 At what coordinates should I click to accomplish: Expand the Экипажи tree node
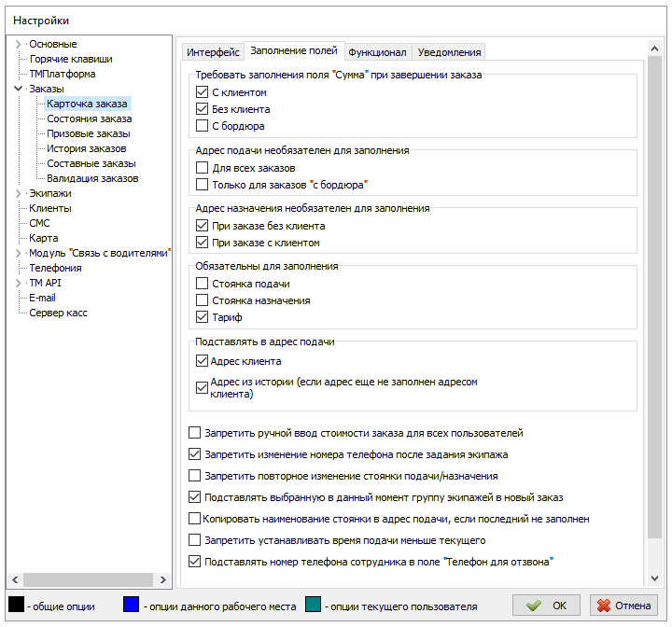coord(18,193)
